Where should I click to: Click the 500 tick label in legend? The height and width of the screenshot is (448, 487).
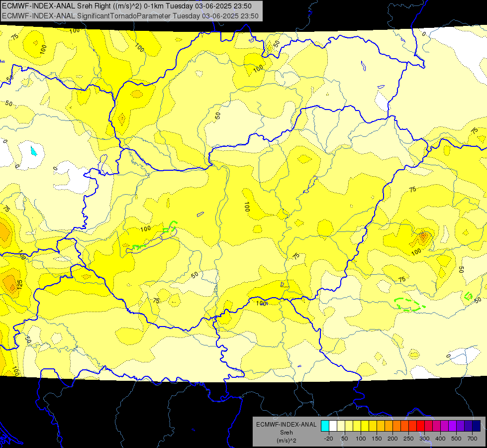click(456, 439)
